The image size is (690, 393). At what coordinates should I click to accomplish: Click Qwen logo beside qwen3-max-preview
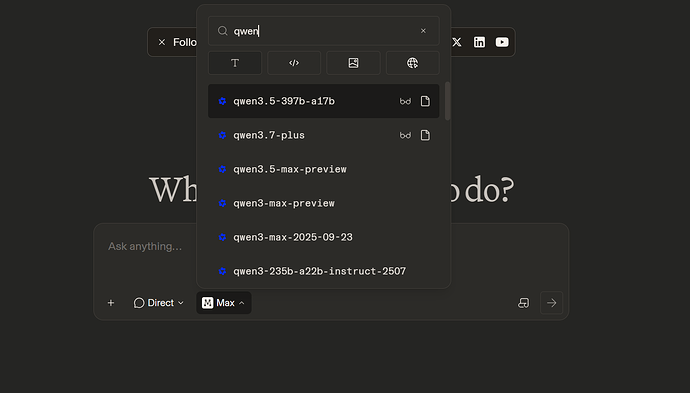pos(222,203)
